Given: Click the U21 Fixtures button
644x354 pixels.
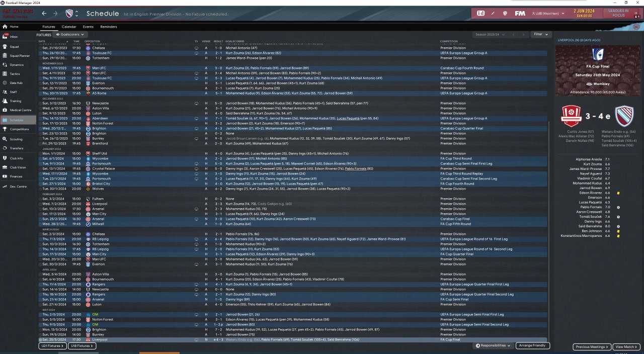Looking at the screenshot, I should coord(52,346).
